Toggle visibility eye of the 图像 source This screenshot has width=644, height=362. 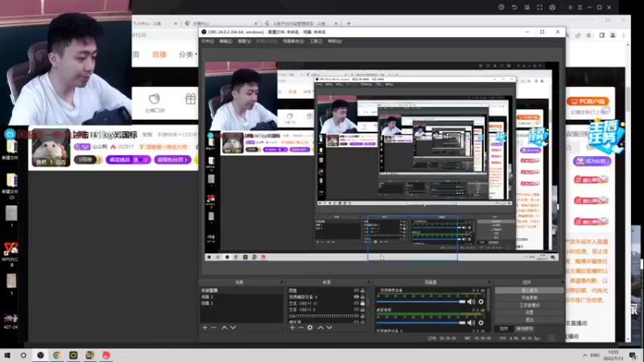coord(356,290)
